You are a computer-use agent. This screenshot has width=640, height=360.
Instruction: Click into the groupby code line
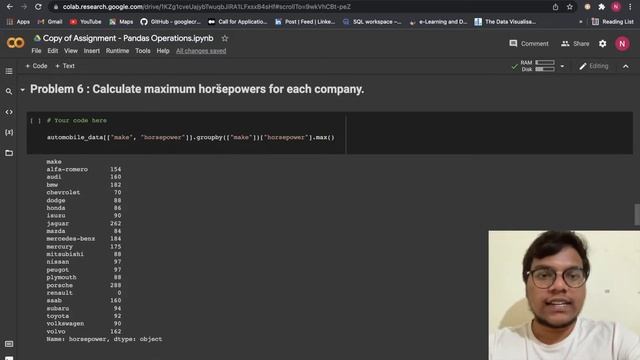point(191,138)
